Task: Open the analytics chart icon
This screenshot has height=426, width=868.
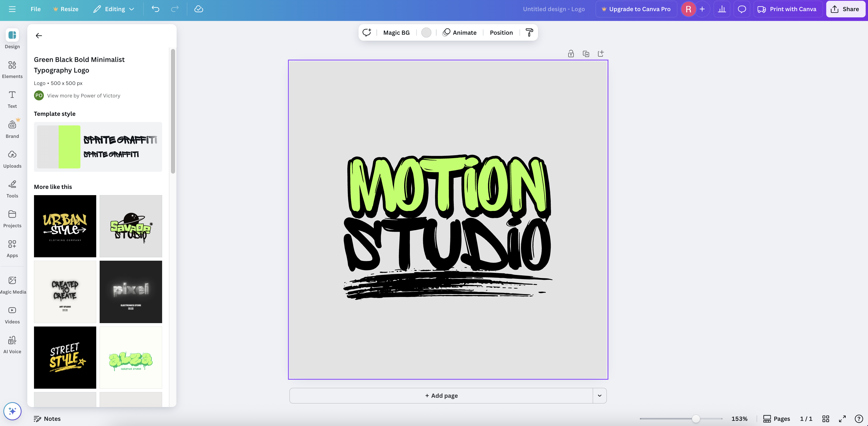Action: (722, 9)
